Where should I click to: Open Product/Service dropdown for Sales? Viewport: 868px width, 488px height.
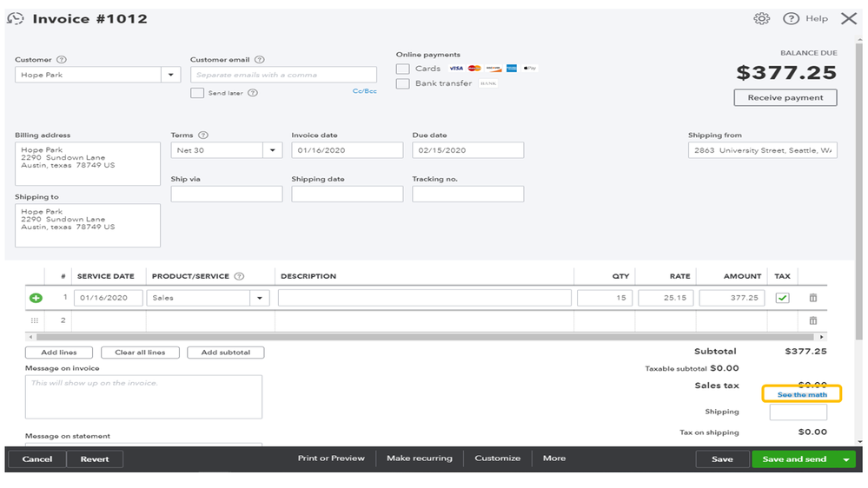[x=260, y=298]
